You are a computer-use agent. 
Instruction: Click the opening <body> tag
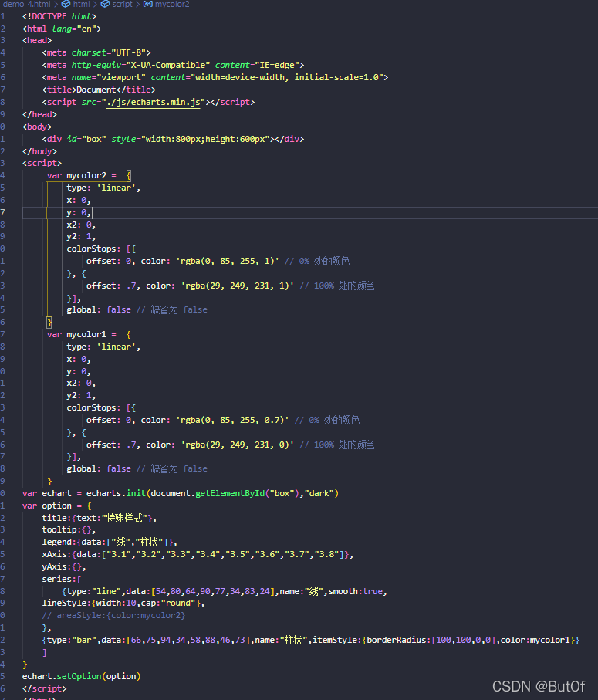coord(37,127)
